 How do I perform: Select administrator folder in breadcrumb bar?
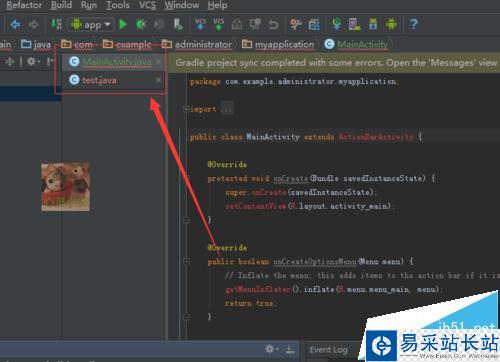pyautogui.click(x=197, y=44)
